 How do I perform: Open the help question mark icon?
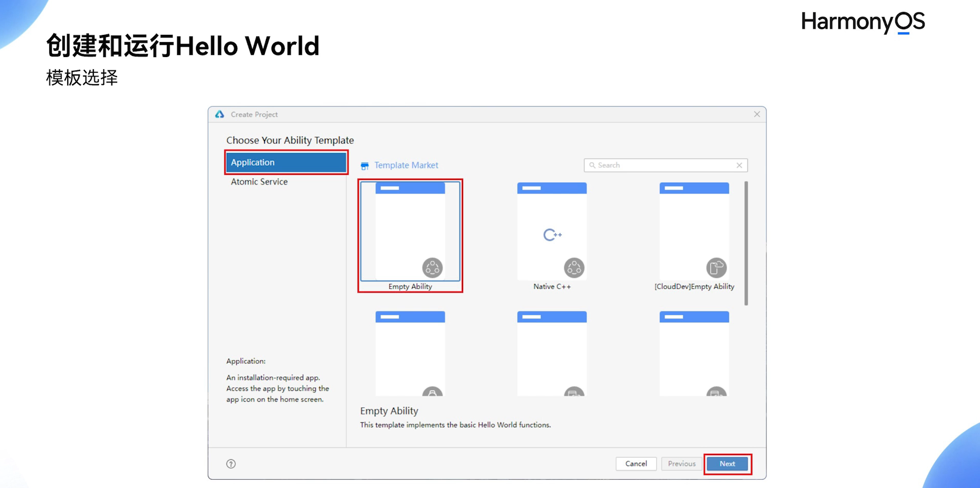coord(231,464)
